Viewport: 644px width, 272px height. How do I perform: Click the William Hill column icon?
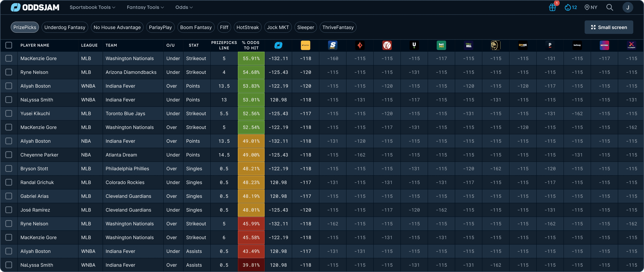(468, 45)
